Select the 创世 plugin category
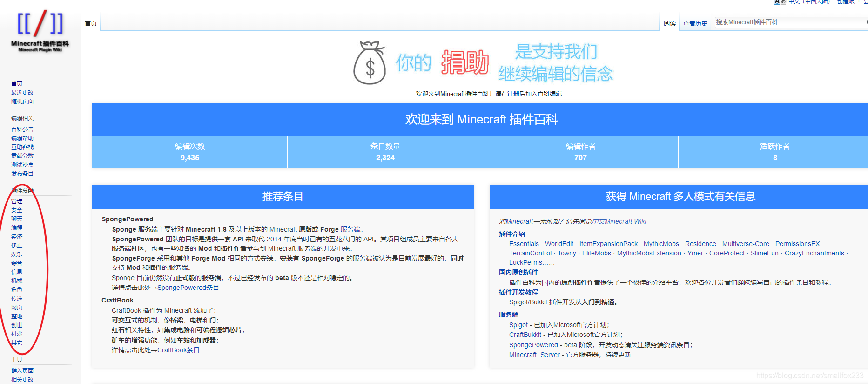Image resolution: width=868 pixels, height=384 pixels. tap(17, 325)
